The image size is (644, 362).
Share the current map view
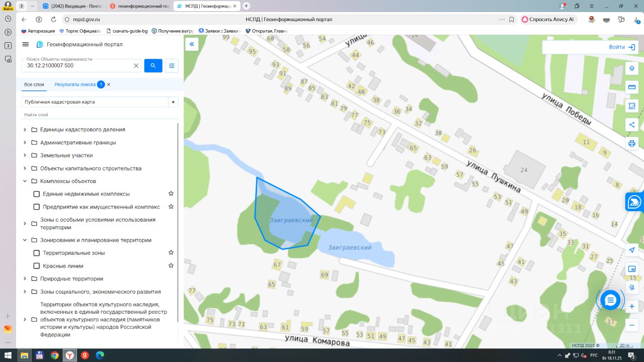pos(632,125)
